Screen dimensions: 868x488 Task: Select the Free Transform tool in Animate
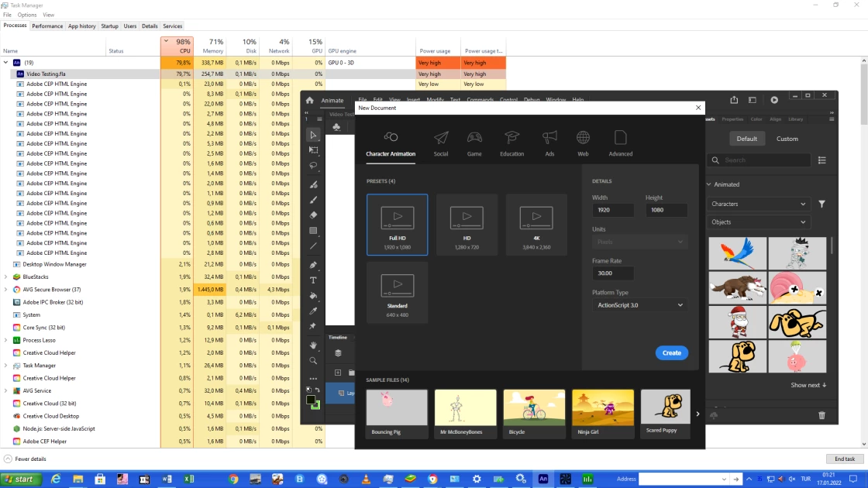tap(313, 150)
